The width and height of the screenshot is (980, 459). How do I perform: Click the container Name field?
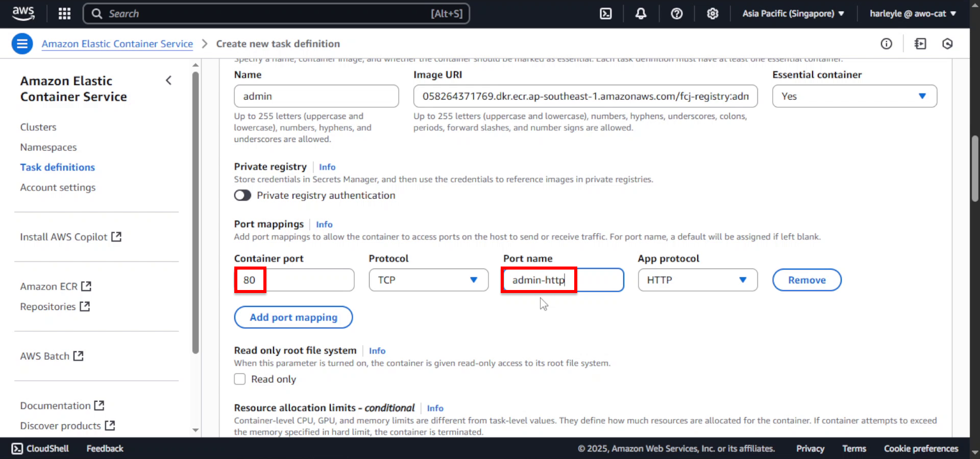316,96
